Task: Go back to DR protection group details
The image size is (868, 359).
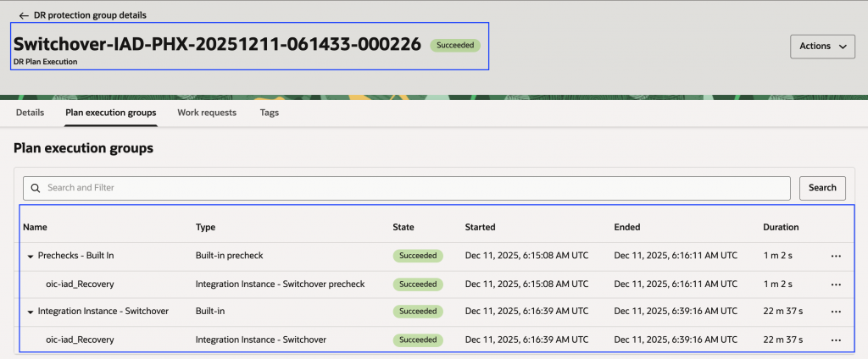Action: click(x=90, y=15)
